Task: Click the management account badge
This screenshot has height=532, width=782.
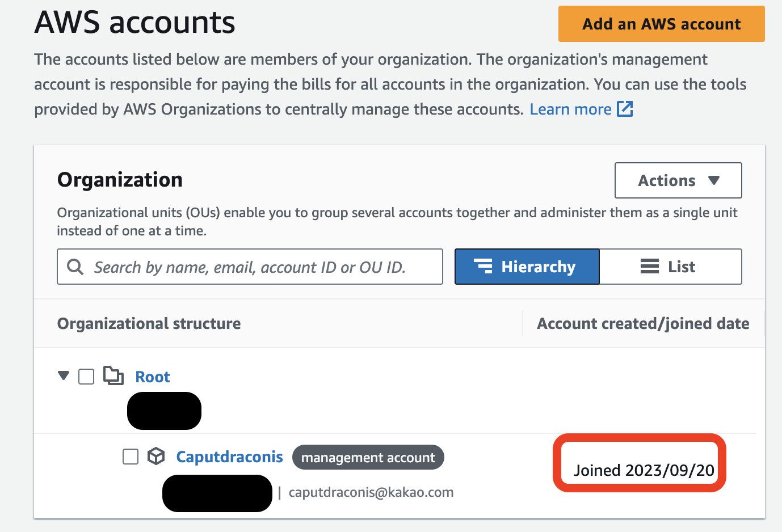Action: pyautogui.click(x=368, y=457)
